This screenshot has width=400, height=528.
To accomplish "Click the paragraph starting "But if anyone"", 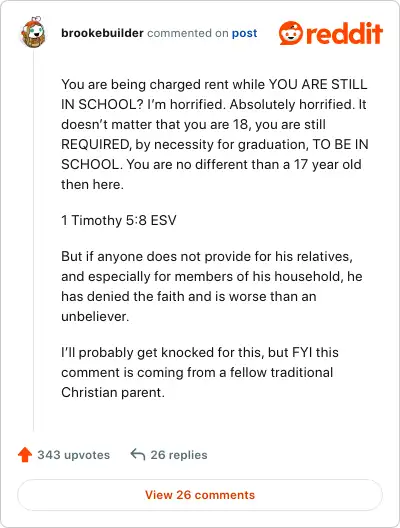I will pyautogui.click(x=212, y=287).
